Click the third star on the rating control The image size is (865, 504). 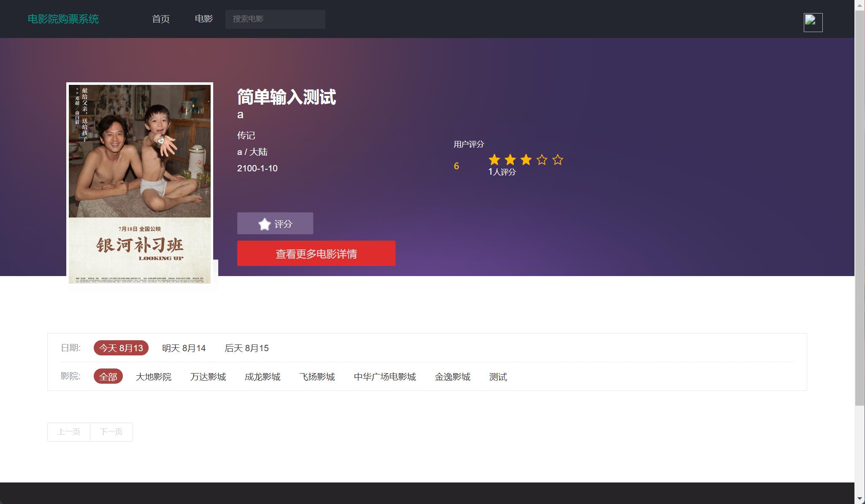click(526, 160)
